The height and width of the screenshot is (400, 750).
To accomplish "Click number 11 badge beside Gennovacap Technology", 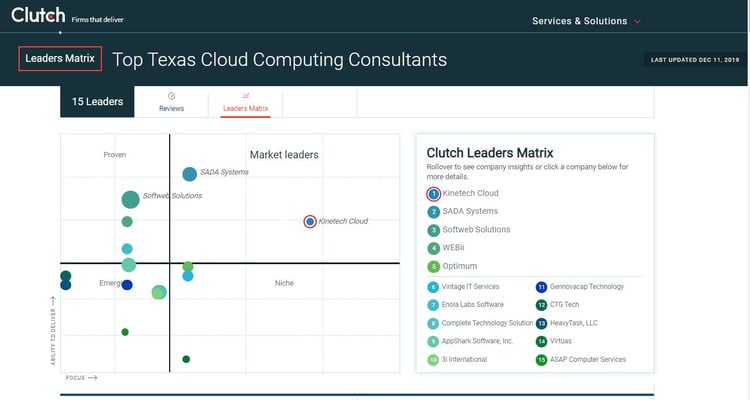I will coord(541,287).
